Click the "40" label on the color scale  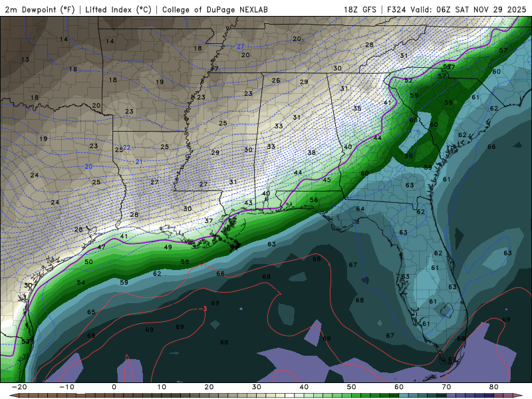coord(304,387)
